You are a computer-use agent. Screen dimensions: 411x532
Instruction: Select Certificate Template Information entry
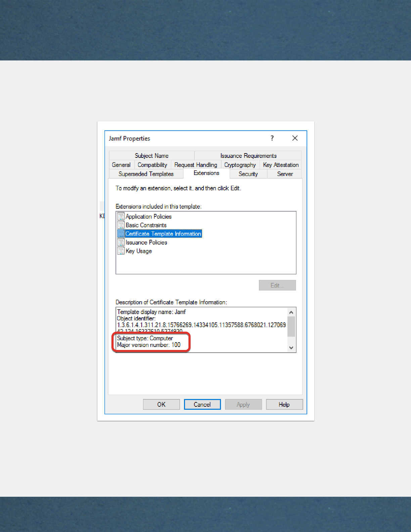tap(163, 234)
